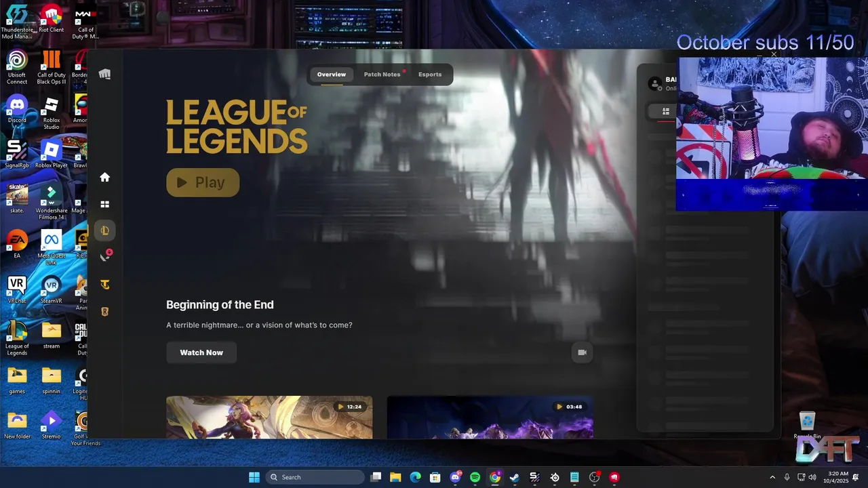Open SteamVR desktop shortcut

[x=52, y=290]
